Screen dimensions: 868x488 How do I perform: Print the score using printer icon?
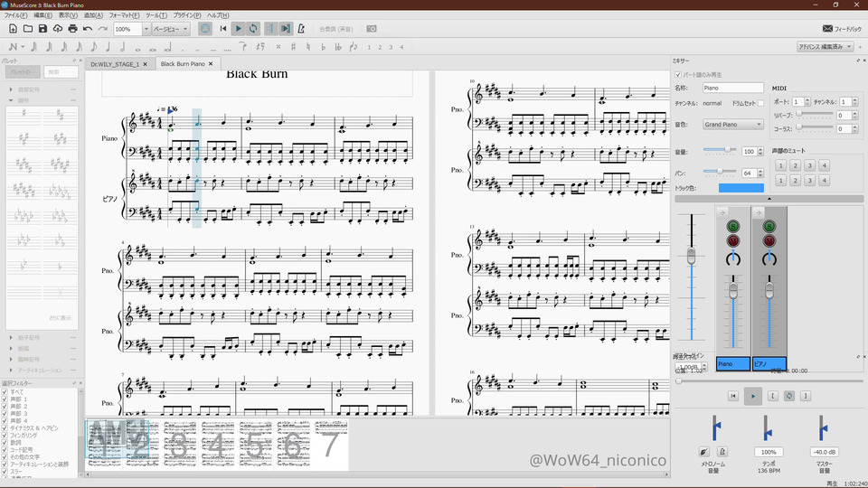[72, 29]
